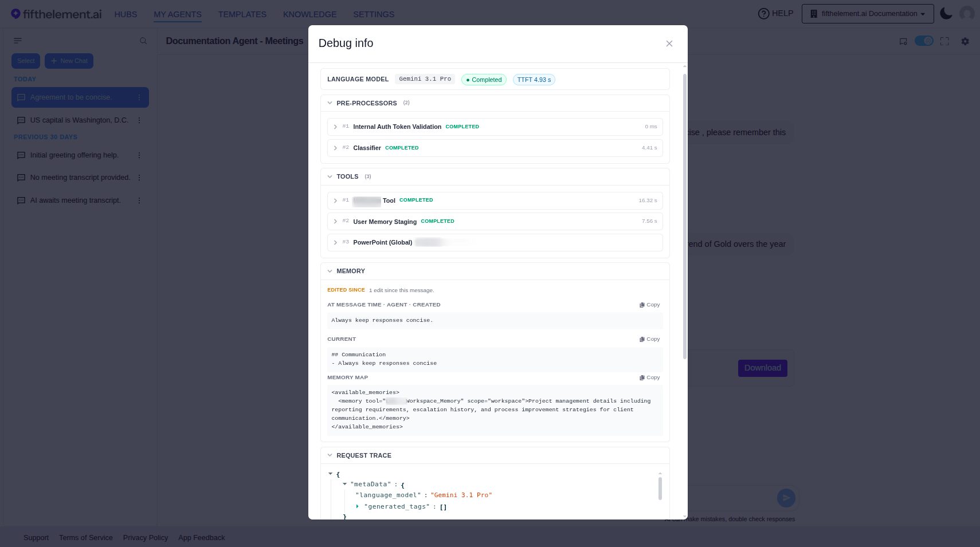This screenshot has width=980, height=547.
Task: Click the Request Trace inner scrollbar
Action: [660, 489]
